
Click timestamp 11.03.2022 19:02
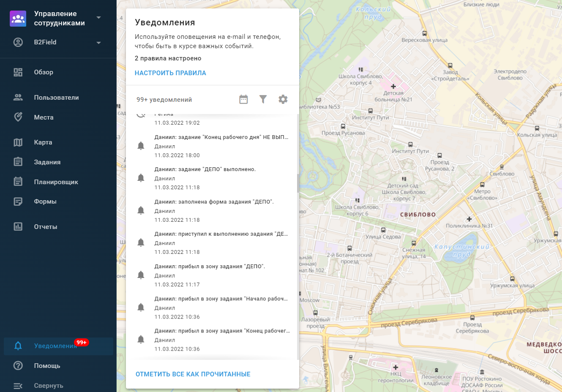(177, 123)
